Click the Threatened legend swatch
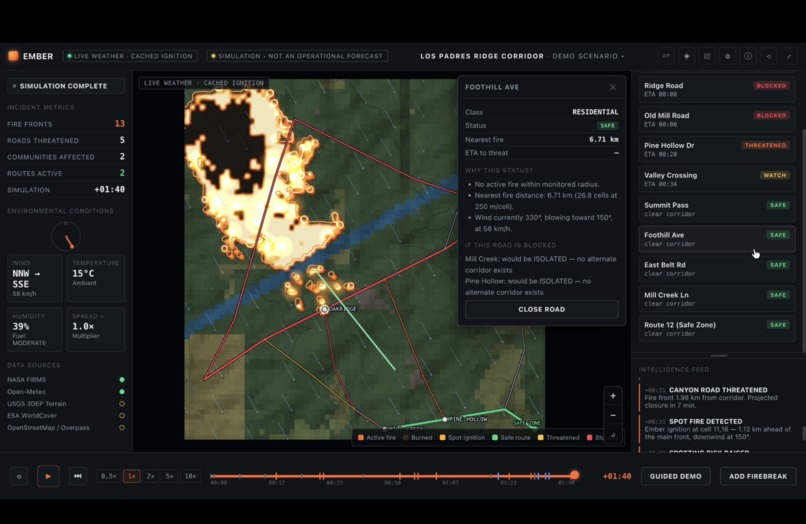This screenshot has width=806, height=524. (541, 438)
